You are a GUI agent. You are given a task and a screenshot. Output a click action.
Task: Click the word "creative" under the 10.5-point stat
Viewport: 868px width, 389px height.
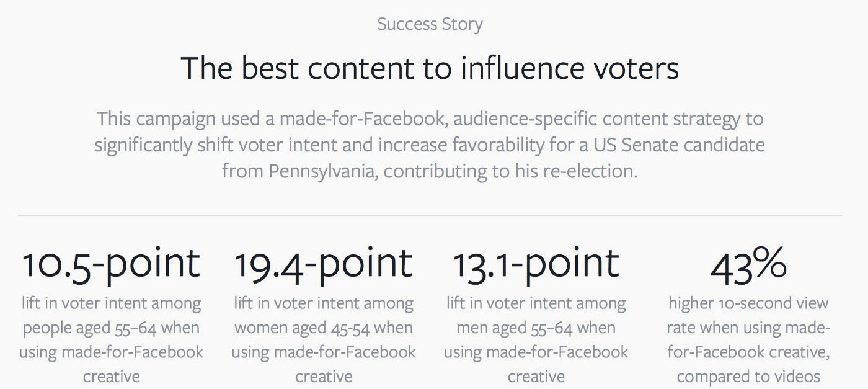point(111,377)
